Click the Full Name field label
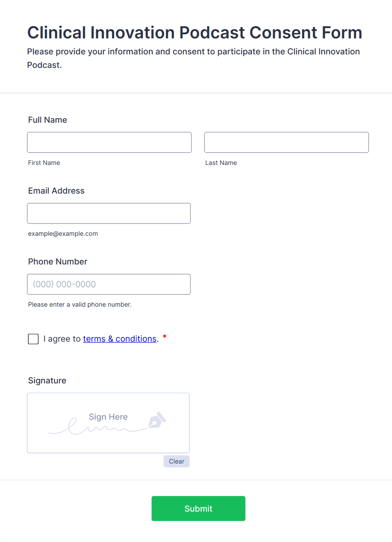 click(x=48, y=120)
